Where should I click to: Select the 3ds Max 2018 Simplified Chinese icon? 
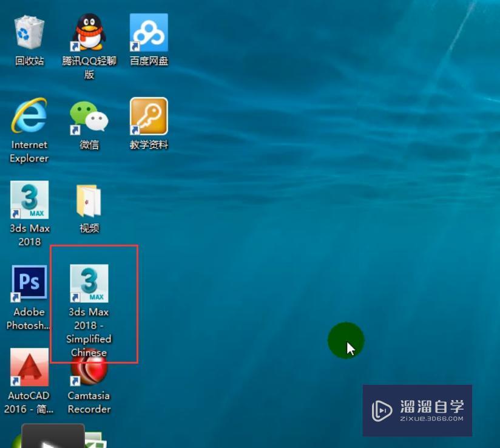[89, 283]
